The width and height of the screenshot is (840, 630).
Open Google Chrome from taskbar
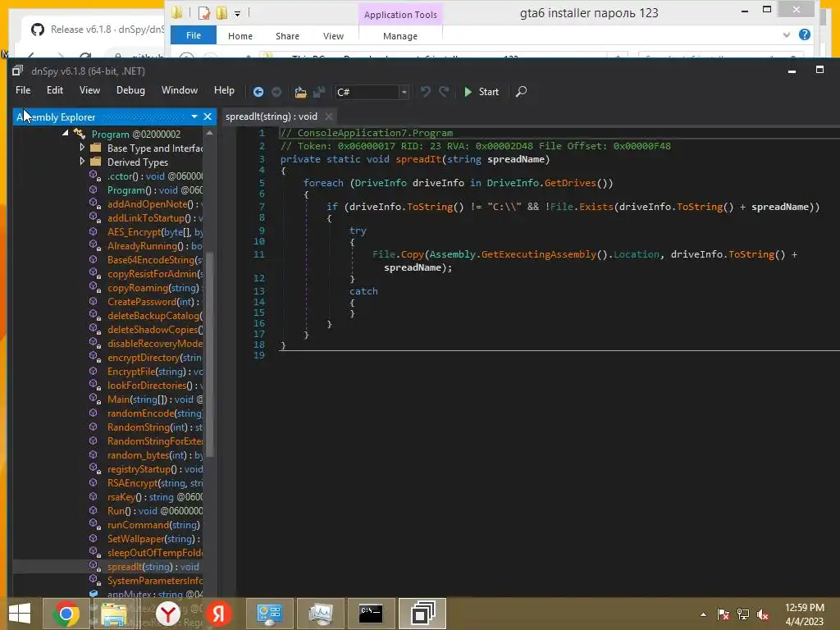(x=66, y=614)
